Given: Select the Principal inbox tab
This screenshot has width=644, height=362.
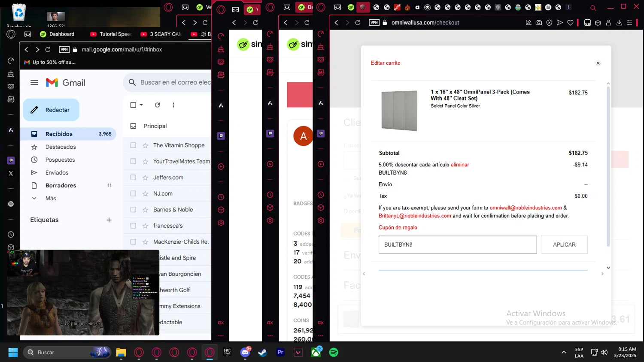Looking at the screenshot, I should (x=155, y=126).
